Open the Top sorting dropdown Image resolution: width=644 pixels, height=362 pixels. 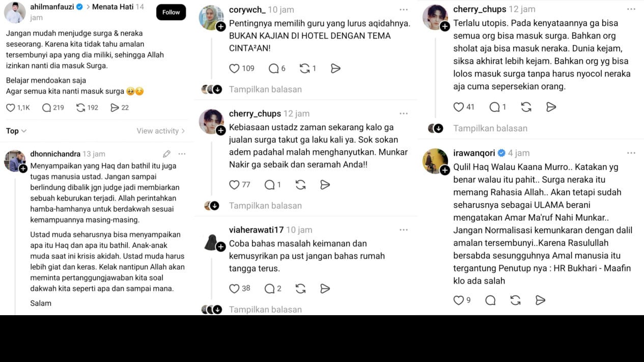(16, 131)
